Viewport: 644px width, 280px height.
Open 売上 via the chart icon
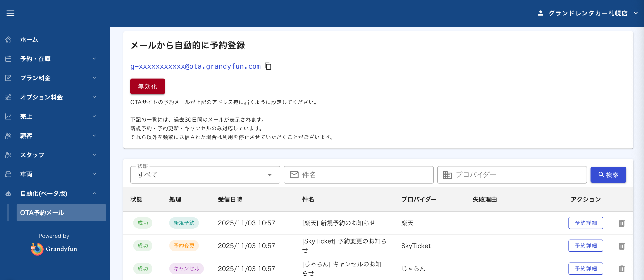[9, 116]
